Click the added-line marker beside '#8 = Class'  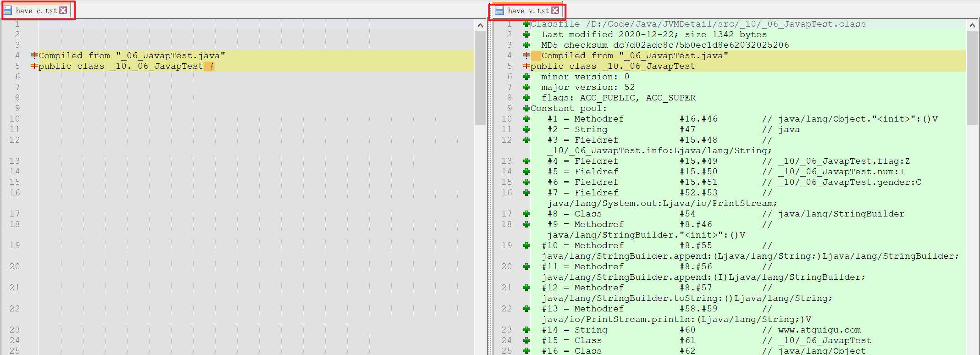pyautogui.click(x=526, y=214)
